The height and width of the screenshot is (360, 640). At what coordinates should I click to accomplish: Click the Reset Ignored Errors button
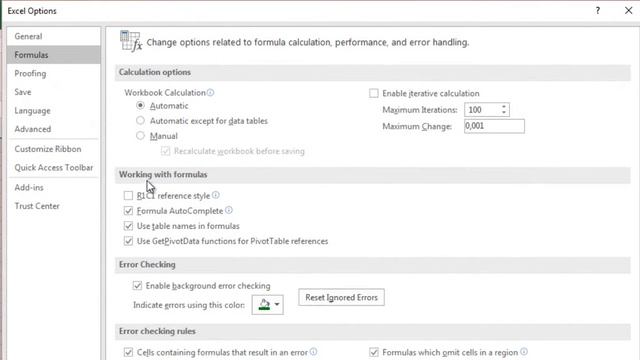point(341,298)
